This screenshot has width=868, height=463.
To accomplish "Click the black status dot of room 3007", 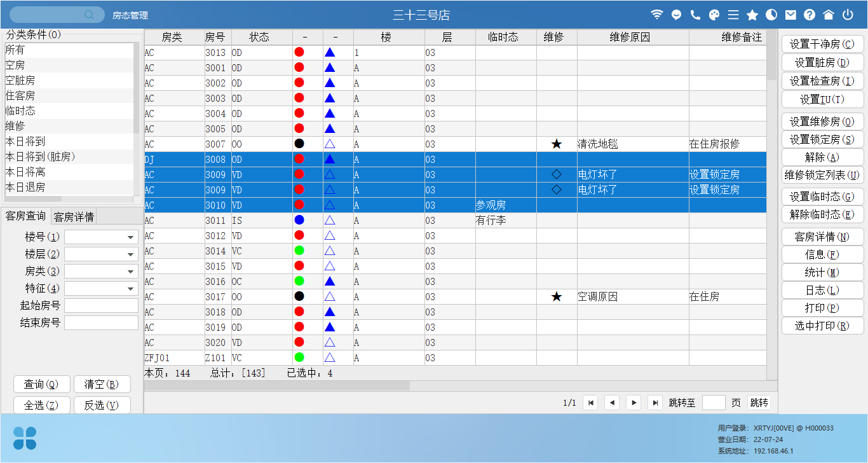I will (299, 144).
